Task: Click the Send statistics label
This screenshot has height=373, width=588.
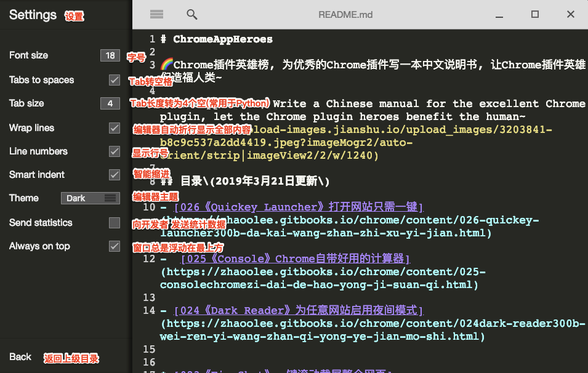Action: click(x=41, y=223)
